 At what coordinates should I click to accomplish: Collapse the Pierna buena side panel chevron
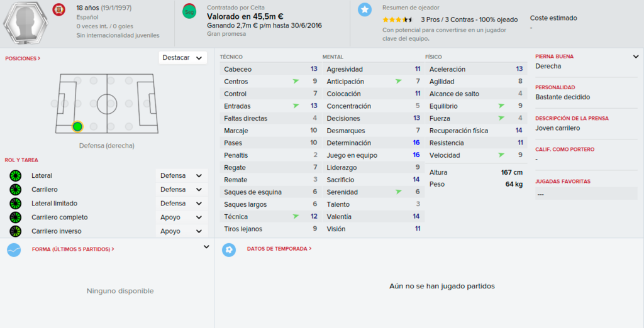coord(636,57)
